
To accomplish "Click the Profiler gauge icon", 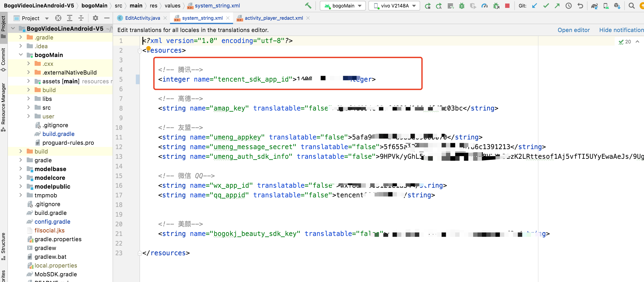I will 485,5.
